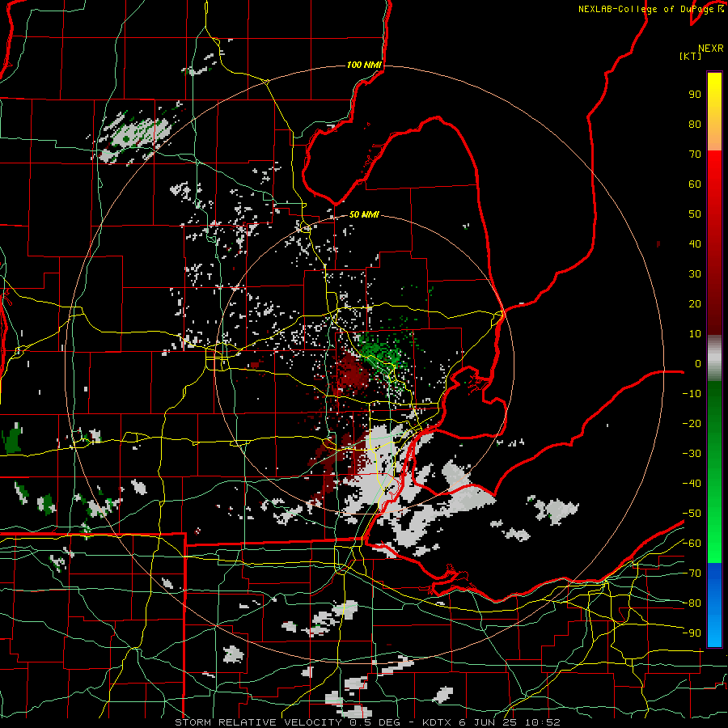Image resolution: width=728 pixels, height=728 pixels.
Task: Click the 6 JUN 25 date text
Action: 489,722
